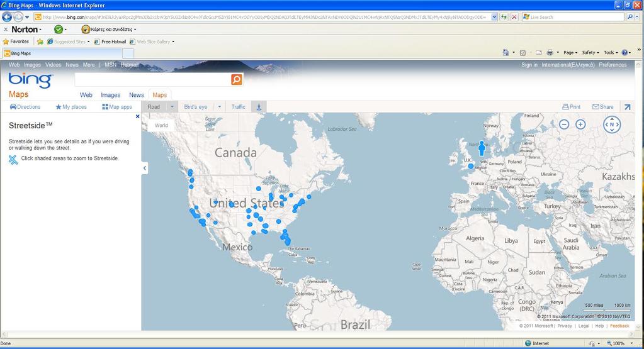Expand the Bird's eye dropdown arrow
The width and height of the screenshot is (644, 349).
[x=219, y=107]
